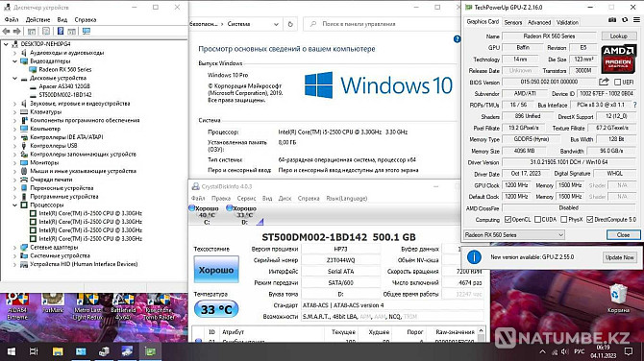Expand the Сетевые адаптеры node
Image resolution: width=644 pixels, height=361 pixels.
[14, 247]
